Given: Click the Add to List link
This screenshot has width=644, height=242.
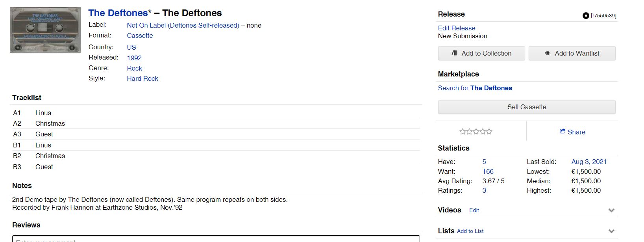Looking at the screenshot, I should [x=470, y=231].
